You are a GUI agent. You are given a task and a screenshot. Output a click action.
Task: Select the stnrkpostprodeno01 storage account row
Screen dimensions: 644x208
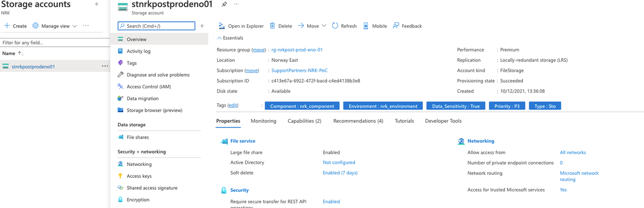click(x=55, y=66)
